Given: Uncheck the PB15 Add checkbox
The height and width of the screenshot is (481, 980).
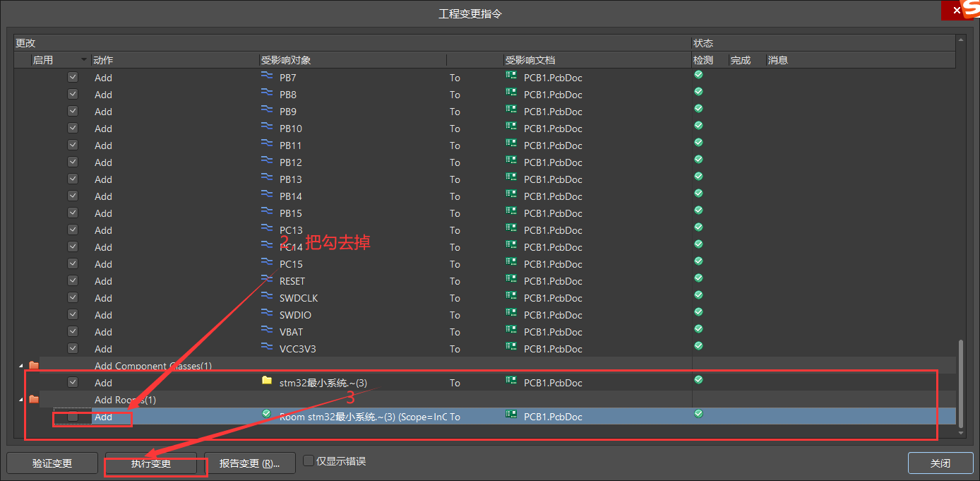Looking at the screenshot, I should click(73, 213).
